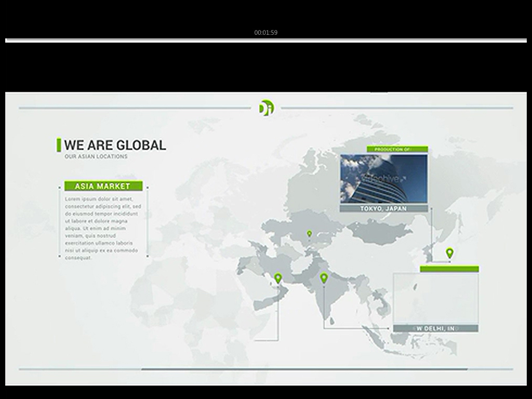Click the PRODUCTION OF green tag

pyautogui.click(x=397, y=149)
